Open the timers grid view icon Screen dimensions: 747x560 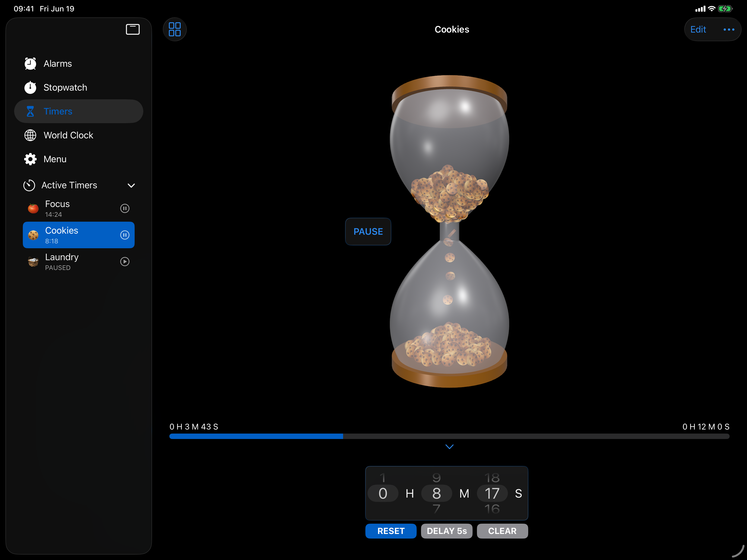175,29
